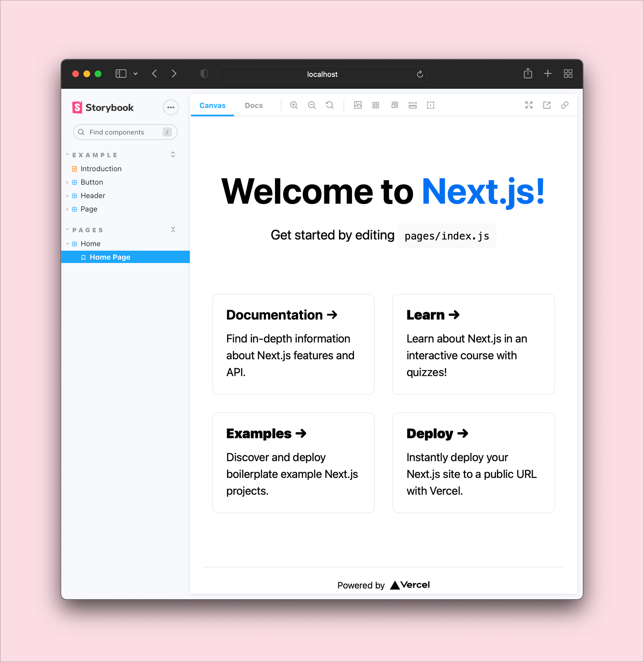This screenshot has width=644, height=662.
Task: Reset zoom in canvas toolbar
Action: tap(329, 105)
